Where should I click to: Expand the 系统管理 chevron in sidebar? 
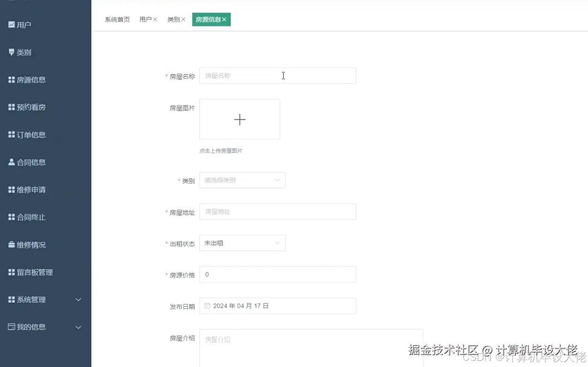coord(78,299)
